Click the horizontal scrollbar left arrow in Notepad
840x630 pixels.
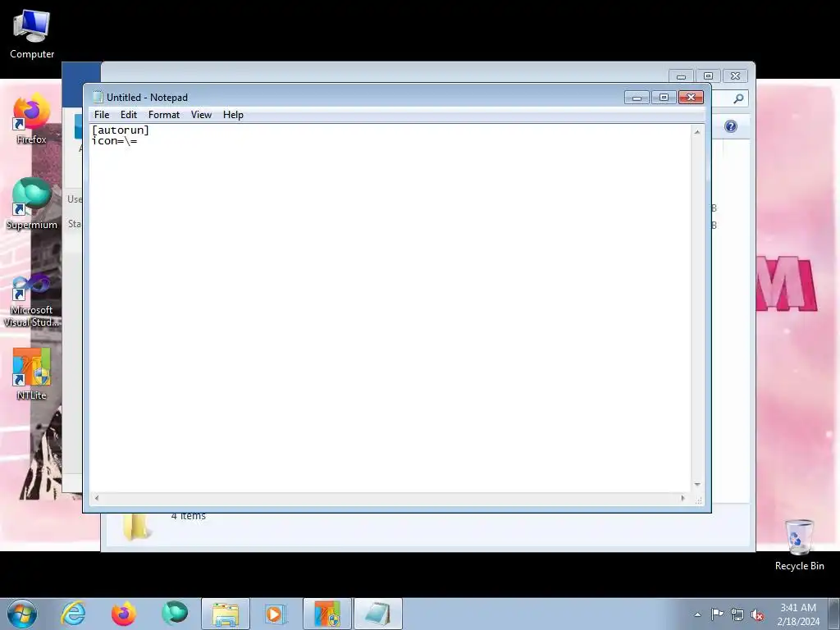[97, 498]
